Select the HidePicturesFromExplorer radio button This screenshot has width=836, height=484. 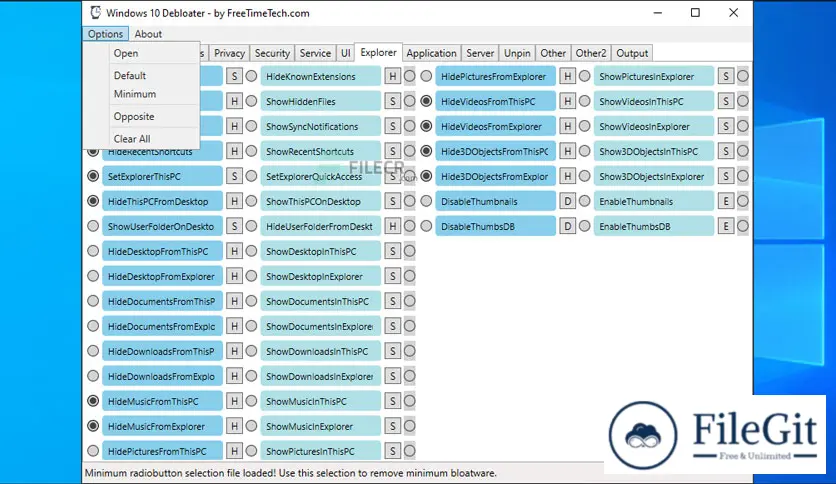point(426,76)
